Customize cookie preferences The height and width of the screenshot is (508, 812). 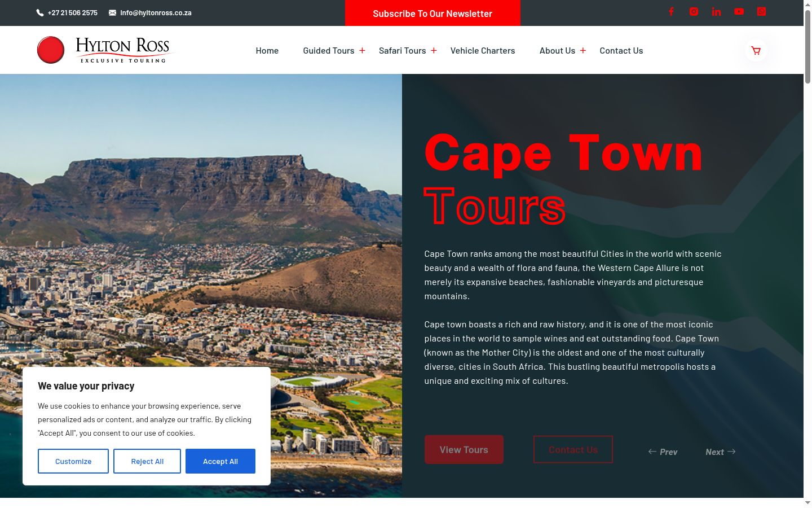tap(73, 461)
